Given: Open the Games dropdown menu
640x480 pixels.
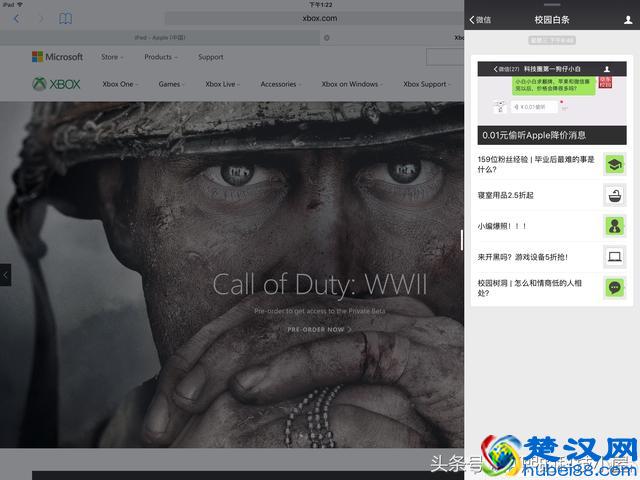Looking at the screenshot, I should (171, 84).
